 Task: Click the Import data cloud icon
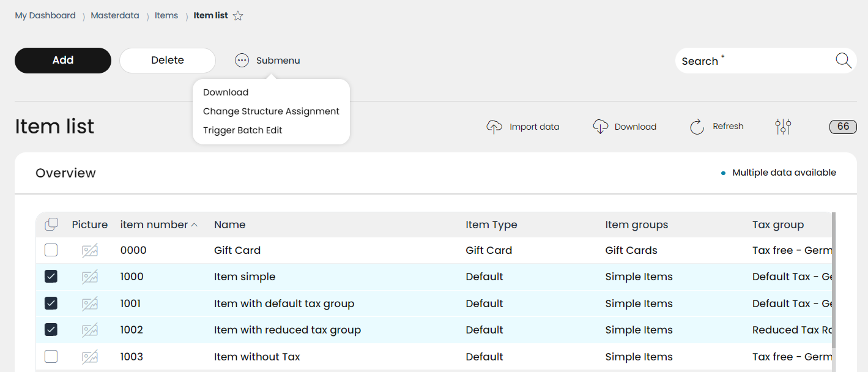(494, 127)
